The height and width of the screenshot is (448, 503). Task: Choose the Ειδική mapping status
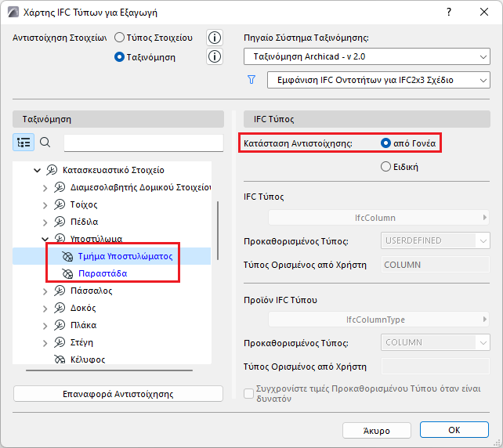tap(385, 167)
